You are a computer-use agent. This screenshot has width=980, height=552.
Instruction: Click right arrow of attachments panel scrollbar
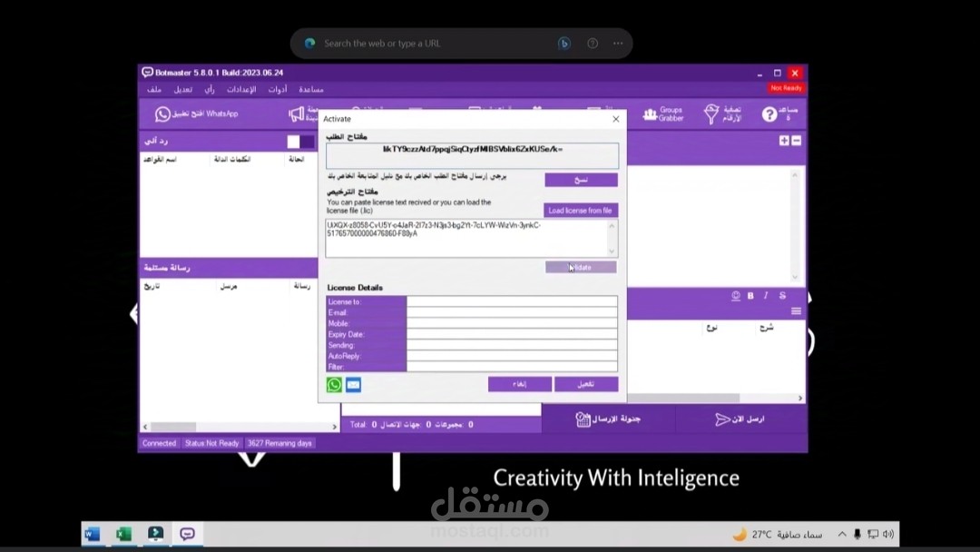[800, 399]
